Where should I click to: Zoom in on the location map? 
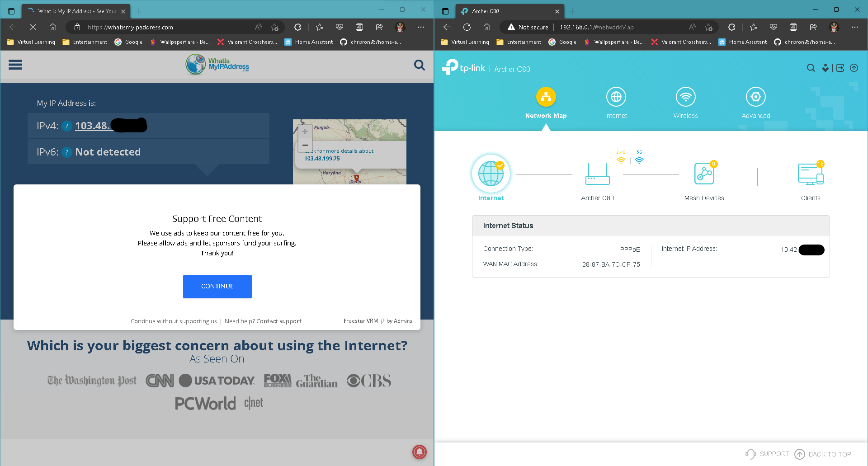coord(305,132)
